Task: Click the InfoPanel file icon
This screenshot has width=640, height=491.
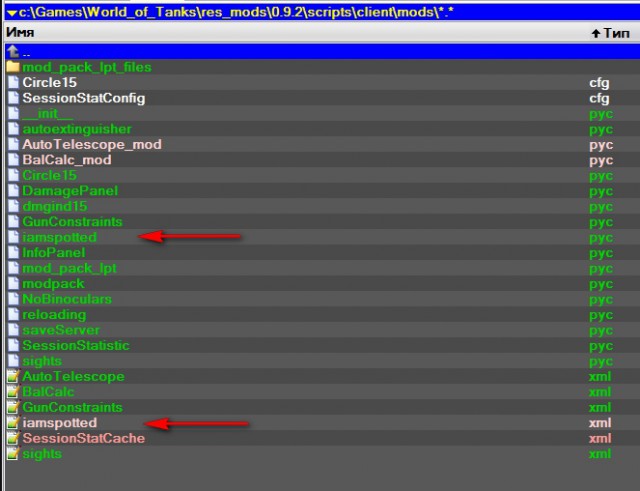Action: (x=13, y=253)
